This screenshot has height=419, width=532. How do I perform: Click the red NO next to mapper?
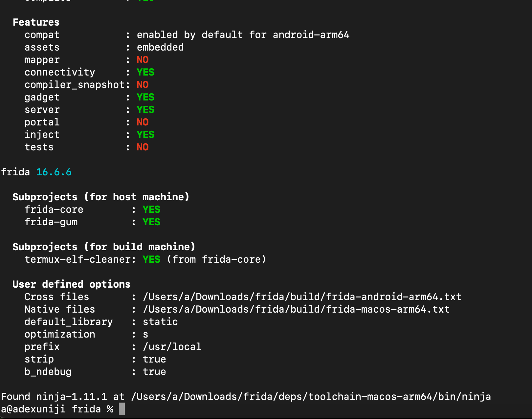point(143,60)
